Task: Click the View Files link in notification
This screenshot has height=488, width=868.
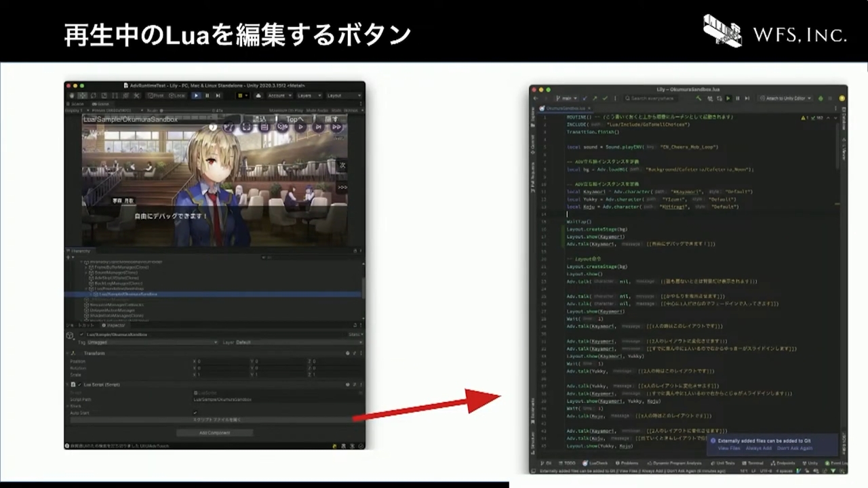Action: [x=729, y=448]
